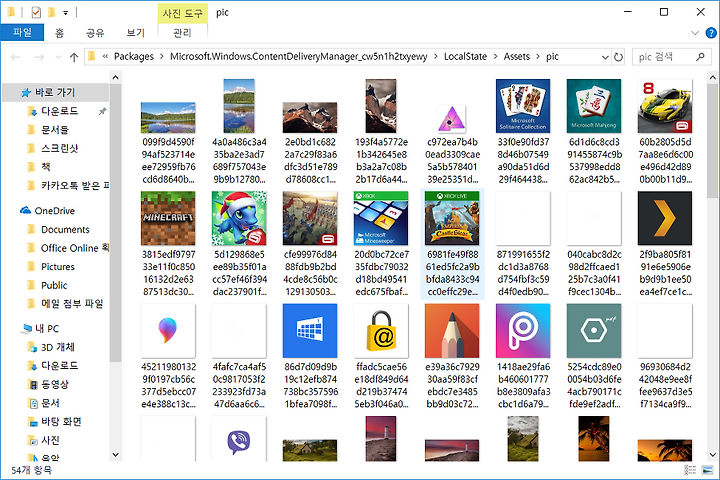Open the 관리 tab under 사진 도구
This screenshot has width=720, height=480.
182,33
